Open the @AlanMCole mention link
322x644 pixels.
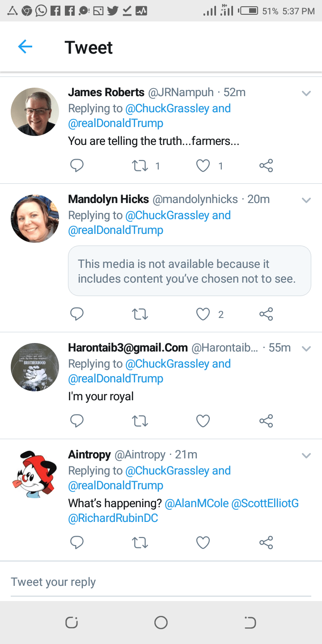[196, 504]
